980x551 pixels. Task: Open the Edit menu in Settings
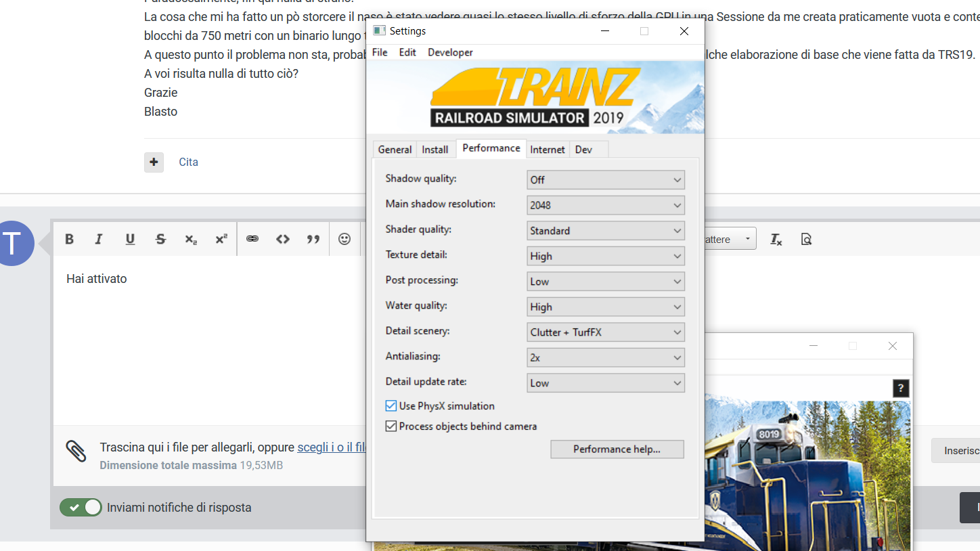[407, 52]
